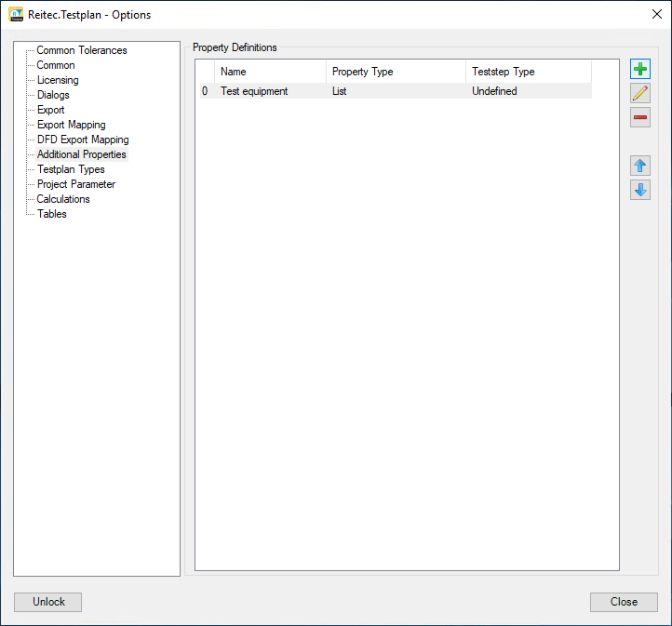Viewport: 672px width, 626px height.
Task: Move property up with blue up arrow
Action: [x=640, y=166]
